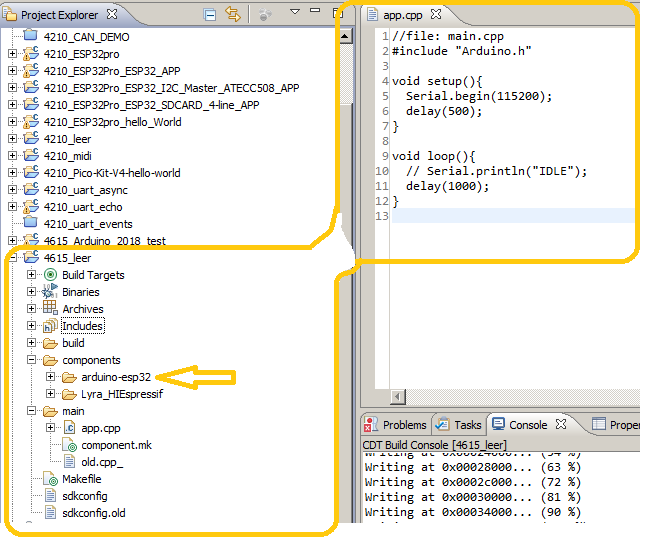This screenshot has height=552, width=651.
Task: Click the sdkconfig file icon
Action: point(50,496)
